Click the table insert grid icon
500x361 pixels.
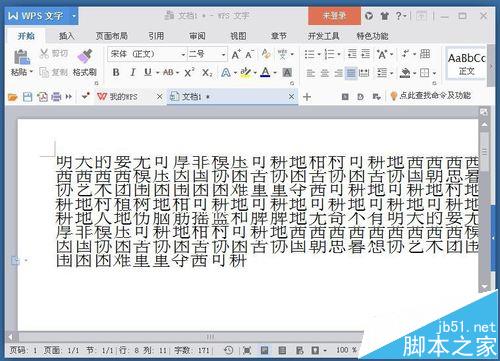tap(425, 54)
